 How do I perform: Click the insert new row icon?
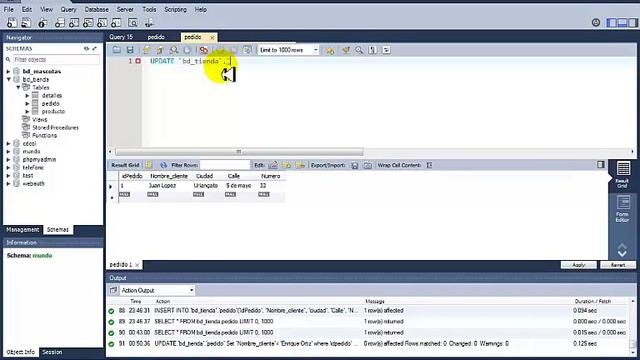click(x=287, y=165)
